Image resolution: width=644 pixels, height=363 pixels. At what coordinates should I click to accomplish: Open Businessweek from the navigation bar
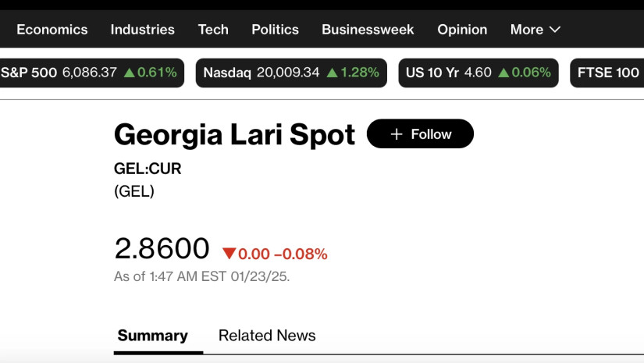(368, 30)
